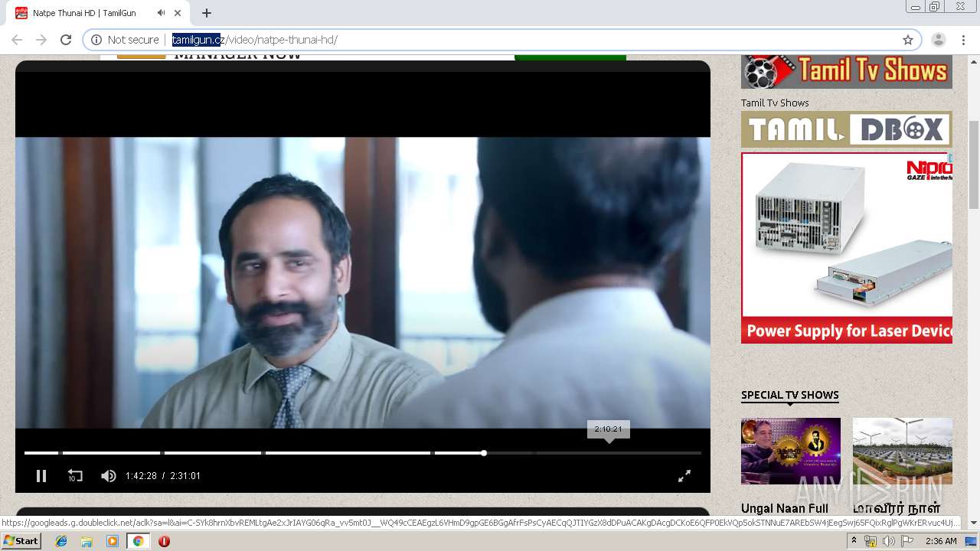Click scrollbar up arrow
The width and height of the screenshot is (980, 551).
974,60
